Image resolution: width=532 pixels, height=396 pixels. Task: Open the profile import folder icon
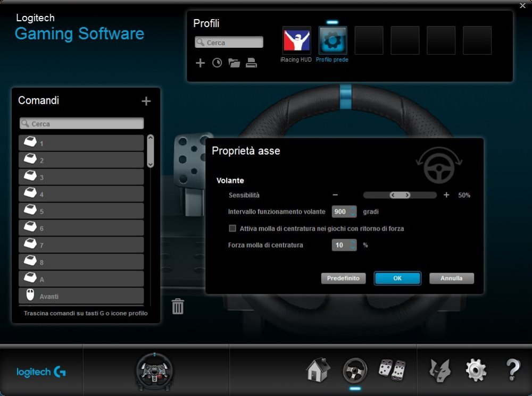click(234, 63)
